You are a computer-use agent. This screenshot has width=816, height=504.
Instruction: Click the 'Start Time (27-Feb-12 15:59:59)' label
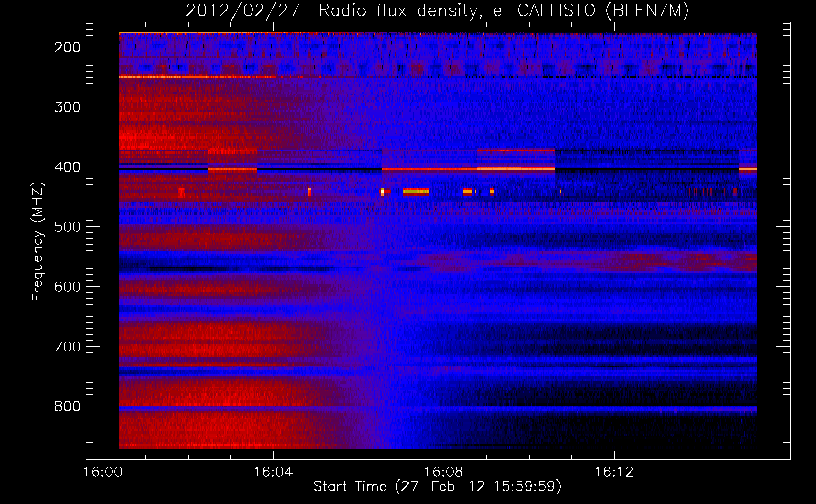[x=437, y=487]
